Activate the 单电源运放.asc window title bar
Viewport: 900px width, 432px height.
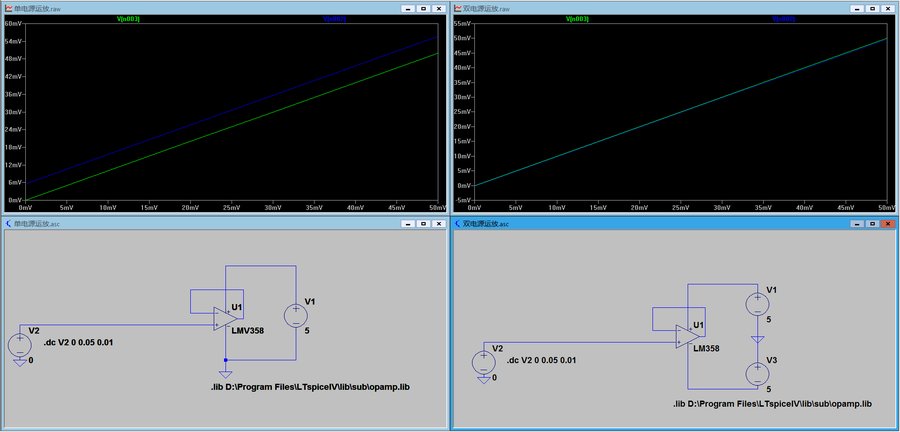(x=200, y=223)
